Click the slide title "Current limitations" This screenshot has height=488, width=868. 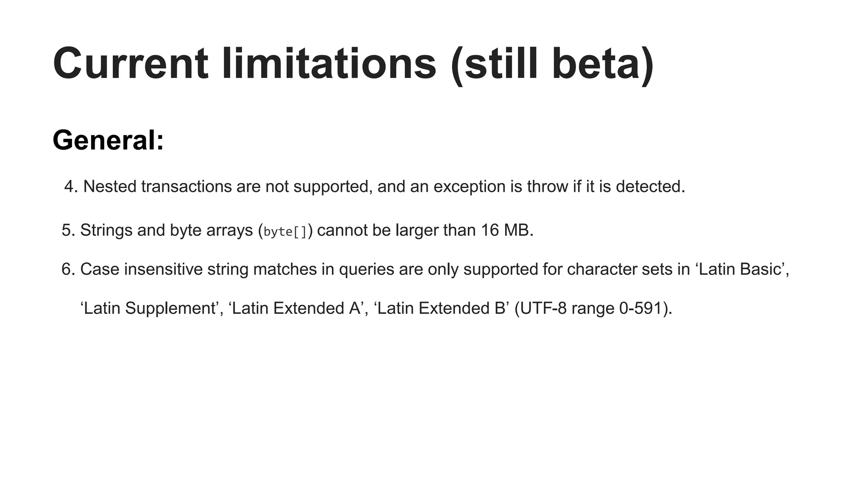pos(244,64)
